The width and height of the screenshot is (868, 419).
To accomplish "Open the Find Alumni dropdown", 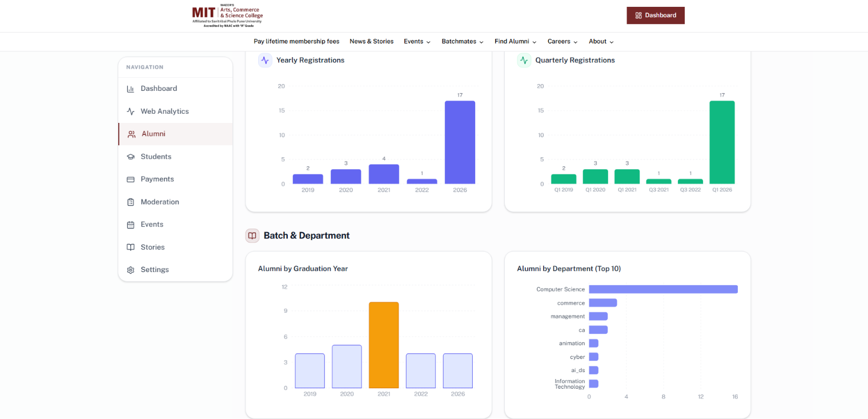I will 516,41.
